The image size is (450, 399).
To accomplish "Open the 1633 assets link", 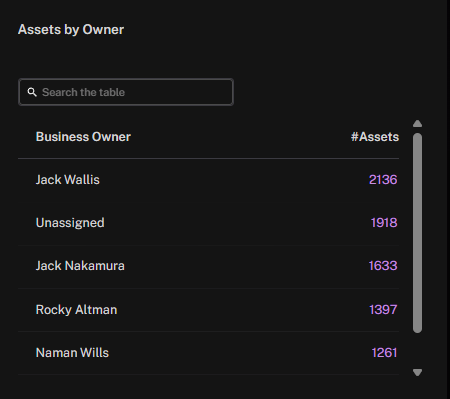I will 383,266.
